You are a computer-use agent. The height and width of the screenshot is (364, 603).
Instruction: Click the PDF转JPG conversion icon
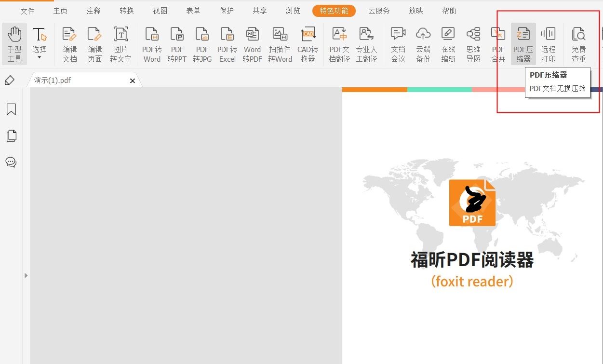pos(202,44)
